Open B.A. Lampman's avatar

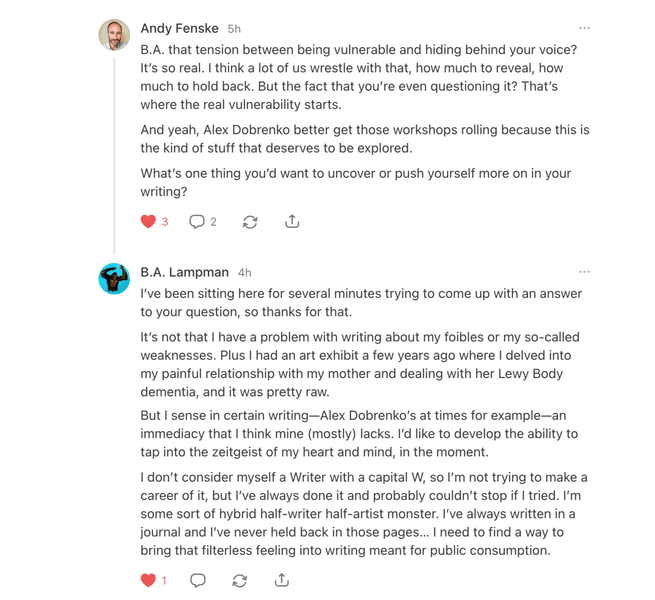point(114,279)
